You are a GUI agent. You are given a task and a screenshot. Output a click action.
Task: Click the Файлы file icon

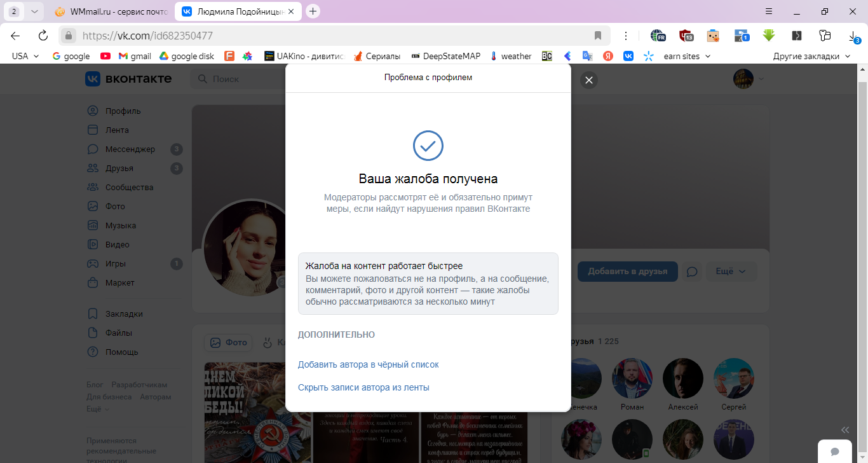tap(93, 333)
